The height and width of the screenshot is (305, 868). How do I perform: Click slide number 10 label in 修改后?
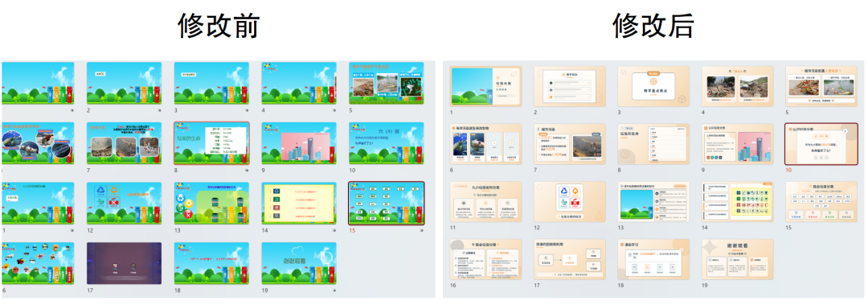tap(789, 170)
